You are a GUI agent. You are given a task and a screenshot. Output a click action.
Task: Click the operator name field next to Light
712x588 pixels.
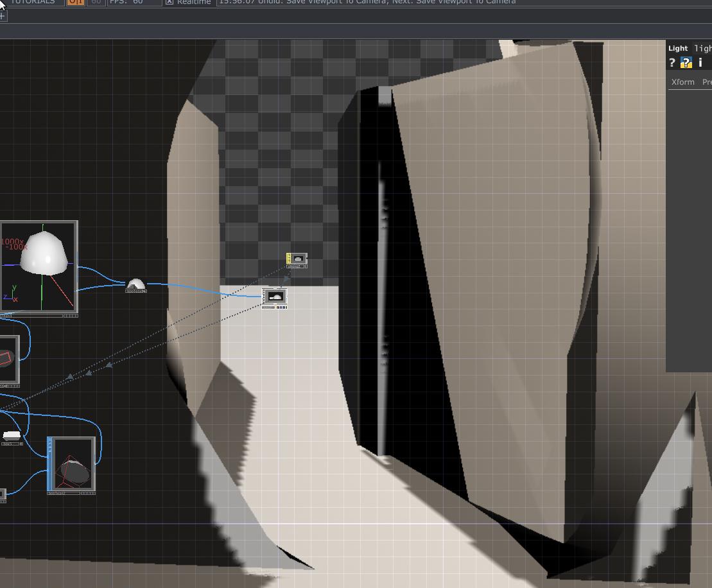[x=703, y=48]
